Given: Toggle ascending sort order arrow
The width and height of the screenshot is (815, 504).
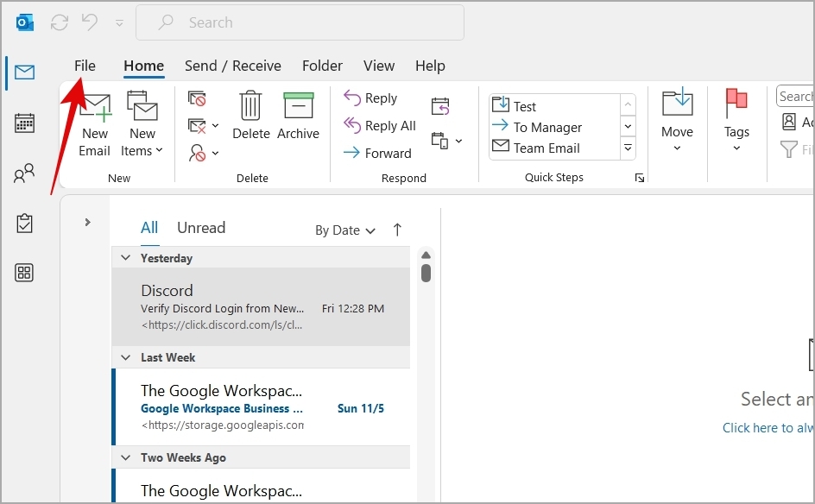Looking at the screenshot, I should tap(395, 230).
